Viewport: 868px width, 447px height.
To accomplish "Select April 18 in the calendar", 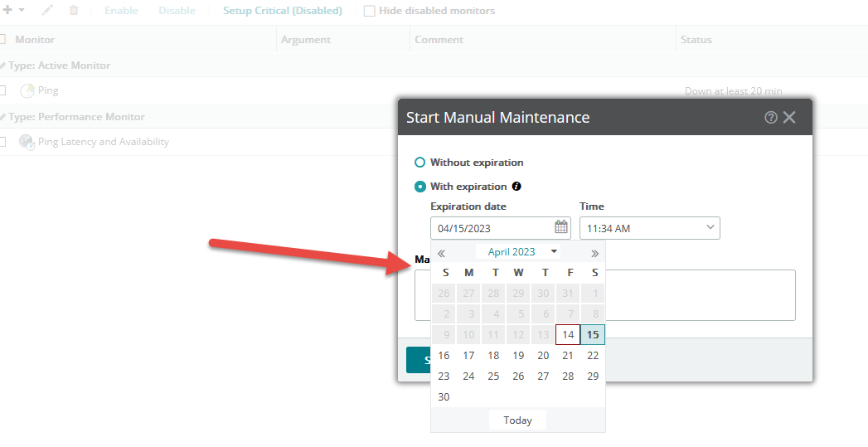I will click(494, 356).
